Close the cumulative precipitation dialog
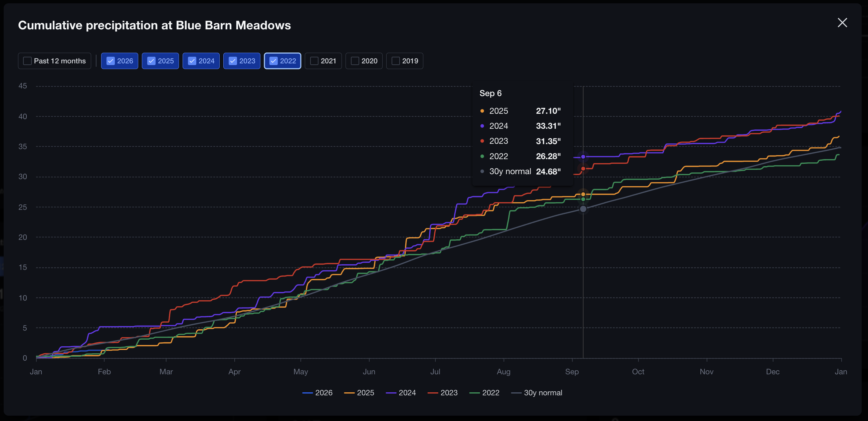Image resolution: width=868 pixels, height=421 pixels. point(842,23)
